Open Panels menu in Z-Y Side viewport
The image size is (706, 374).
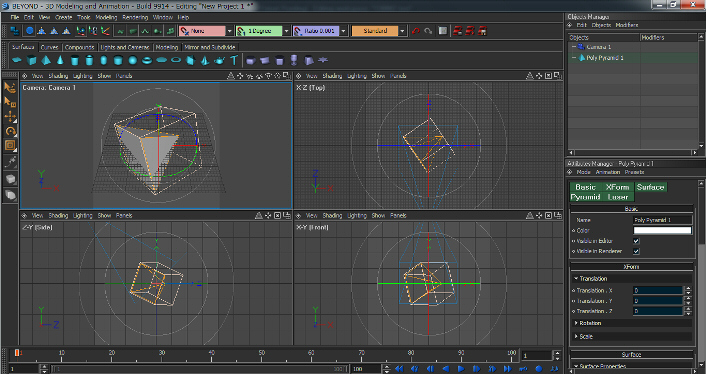pos(124,216)
